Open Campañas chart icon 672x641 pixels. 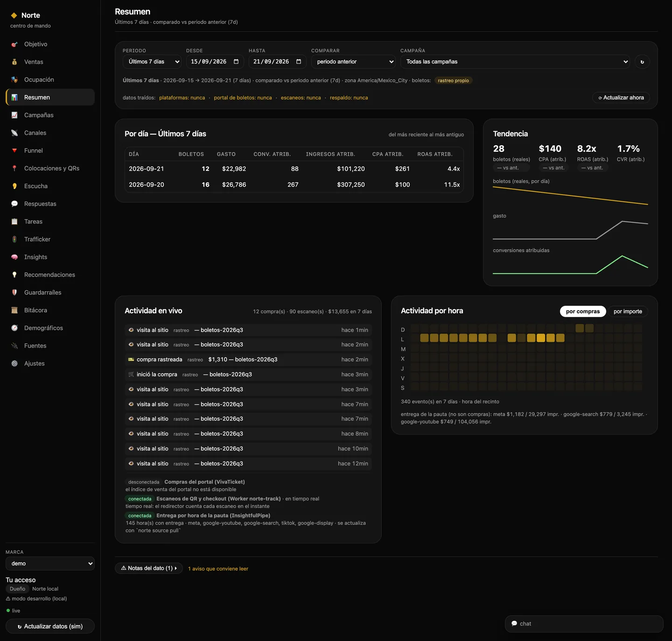click(14, 115)
